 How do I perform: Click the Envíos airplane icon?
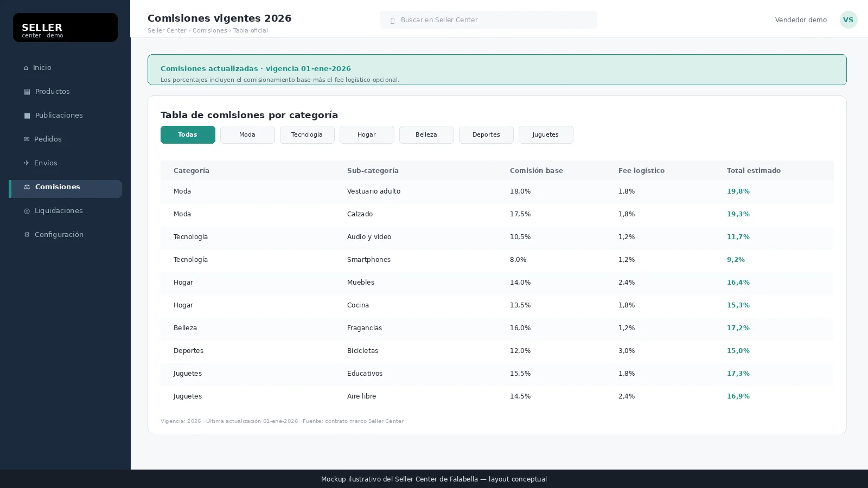(x=27, y=163)
